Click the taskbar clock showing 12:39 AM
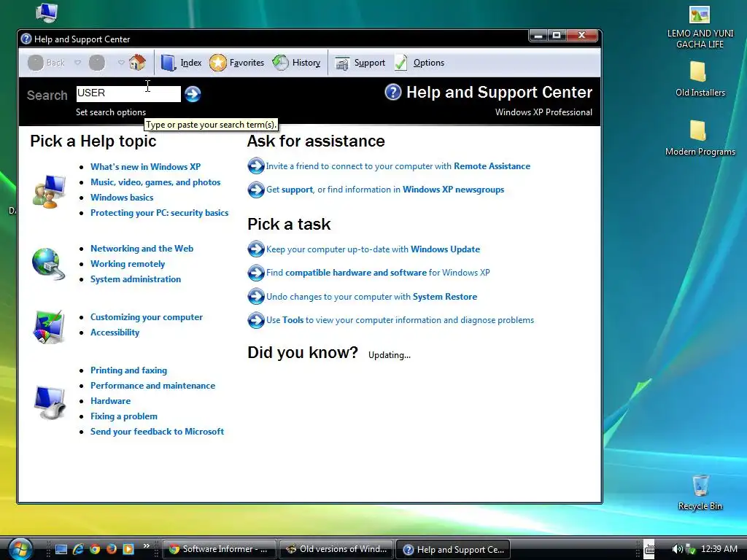Viewport: 747px width, 560px height. [719, 549]
